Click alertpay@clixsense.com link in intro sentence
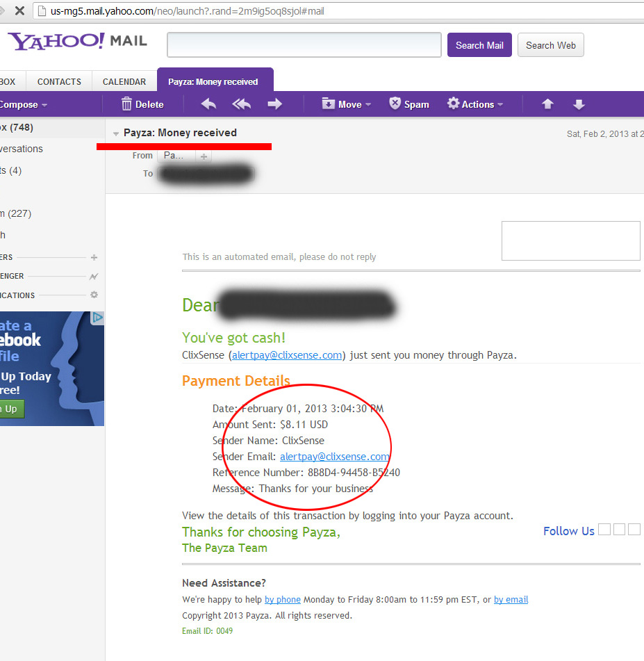Image resolution: width=644 pixels, height=661 pixels. tap(287, 355)
